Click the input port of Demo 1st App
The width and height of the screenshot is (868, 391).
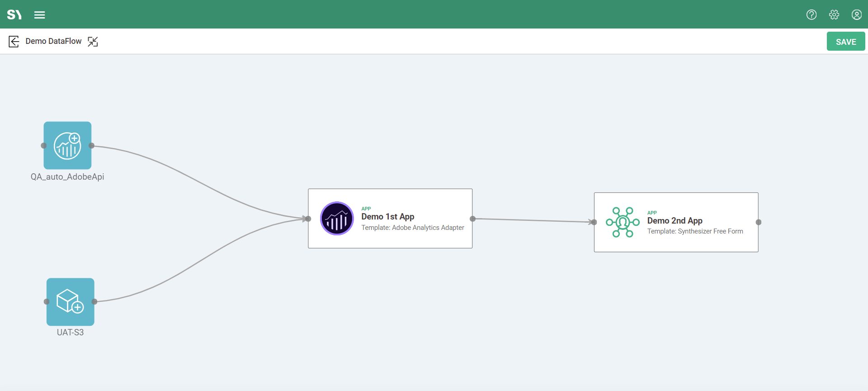[x=308, y=219]
